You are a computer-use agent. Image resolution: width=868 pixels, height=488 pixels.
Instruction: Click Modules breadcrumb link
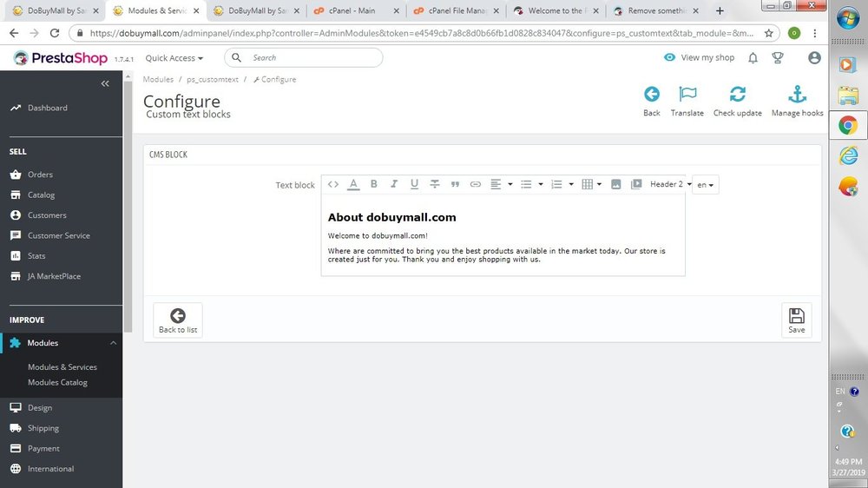point(158,79)
